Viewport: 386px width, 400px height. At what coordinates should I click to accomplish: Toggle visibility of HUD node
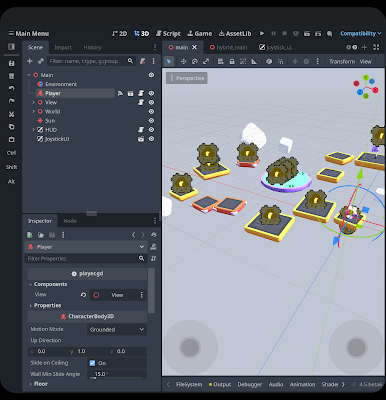(151, 130)
